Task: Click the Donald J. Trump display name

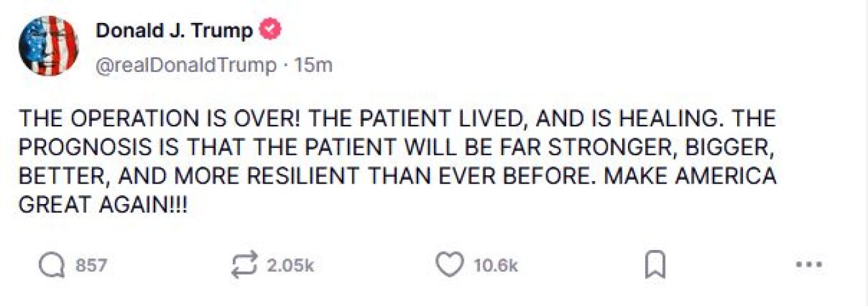Action: [174, 30]
